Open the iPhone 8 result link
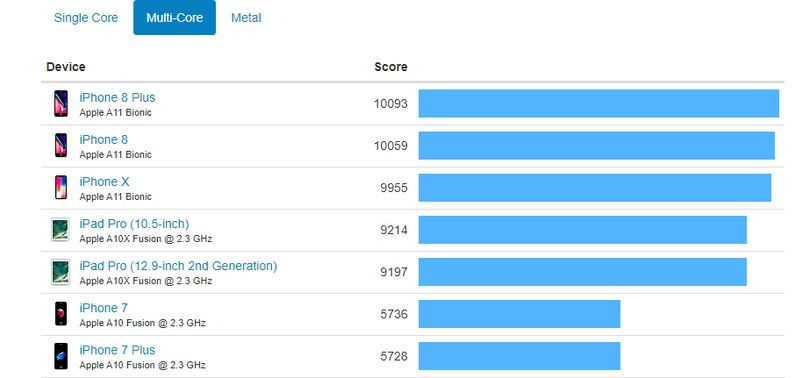 tap(103, 139)
